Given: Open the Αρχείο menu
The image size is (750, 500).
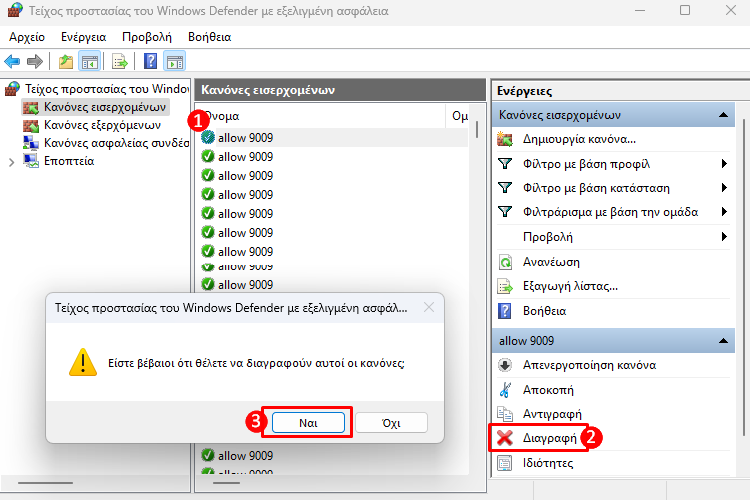Looking at the screenshot, I should (27, 37).
